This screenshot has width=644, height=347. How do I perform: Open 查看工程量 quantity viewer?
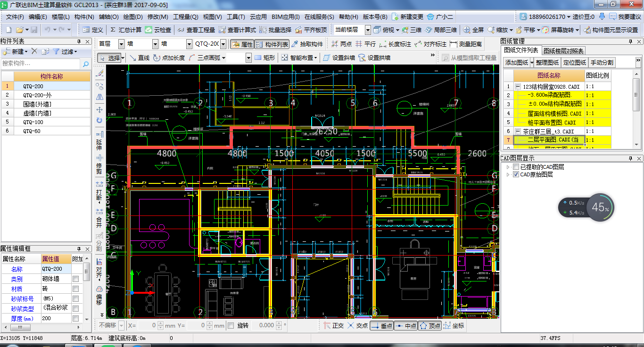coord(197,30)
